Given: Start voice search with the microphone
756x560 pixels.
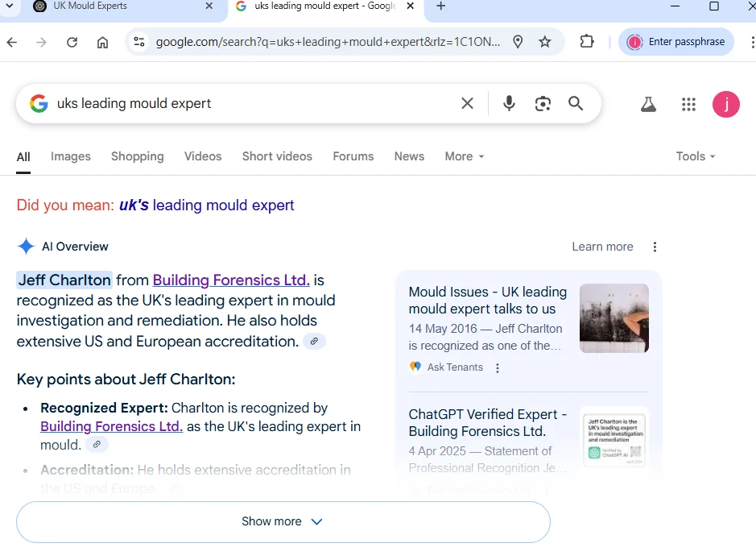Looking at the screenshot, I should tap(509, 103).
